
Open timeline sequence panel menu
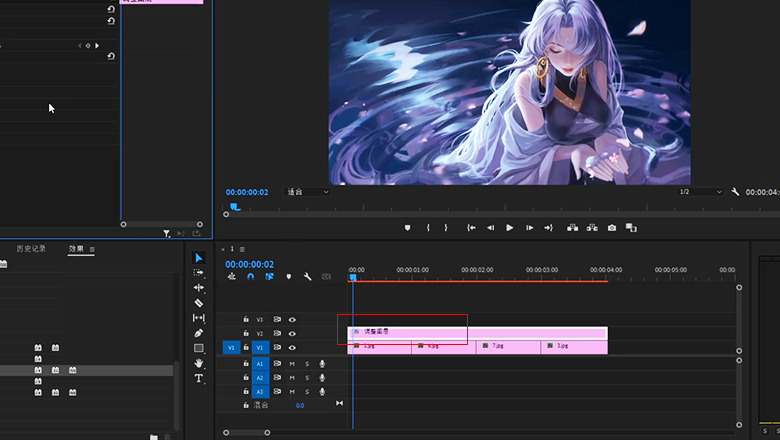coord(242,249)
